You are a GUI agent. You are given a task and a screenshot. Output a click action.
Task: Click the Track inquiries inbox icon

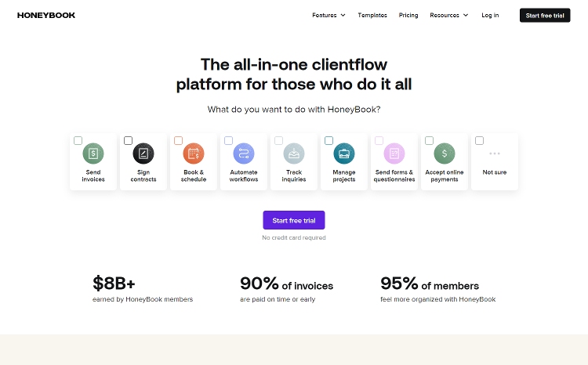pos(294,154)
